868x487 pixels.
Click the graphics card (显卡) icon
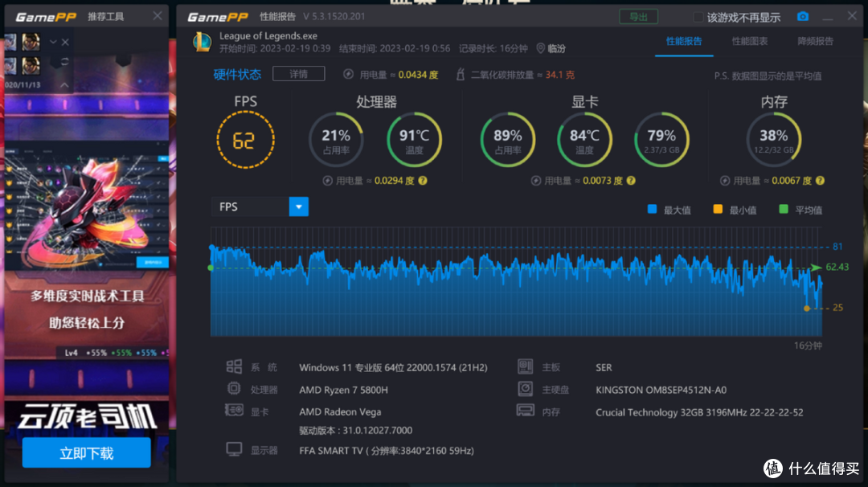[234, 410]
